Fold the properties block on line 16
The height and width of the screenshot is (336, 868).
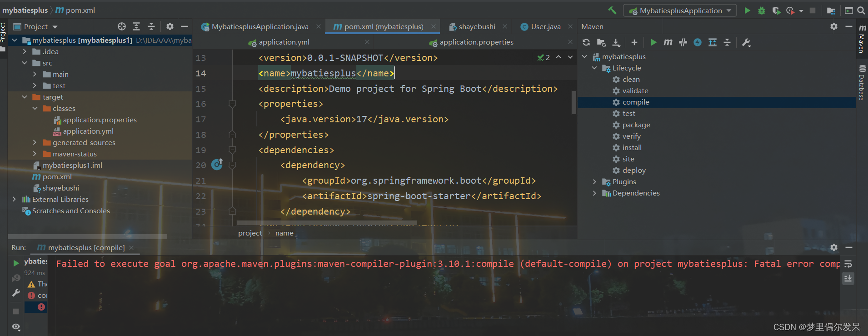tap(232, 104)
